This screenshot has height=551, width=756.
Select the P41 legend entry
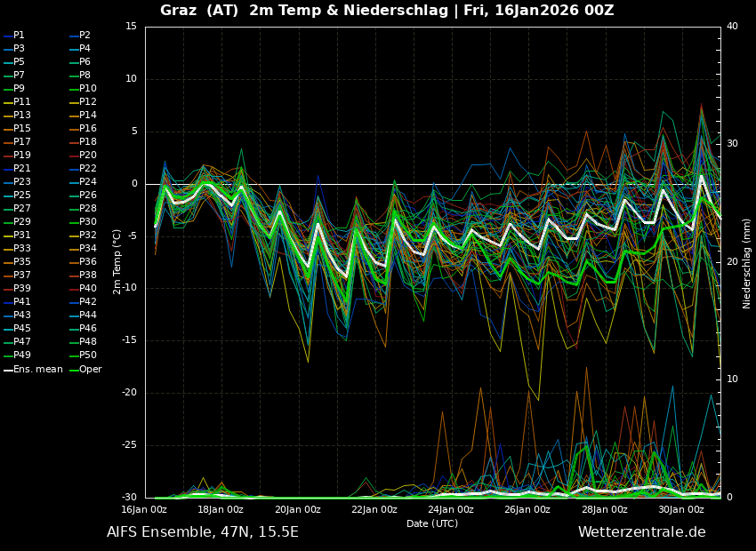point(17,301)
